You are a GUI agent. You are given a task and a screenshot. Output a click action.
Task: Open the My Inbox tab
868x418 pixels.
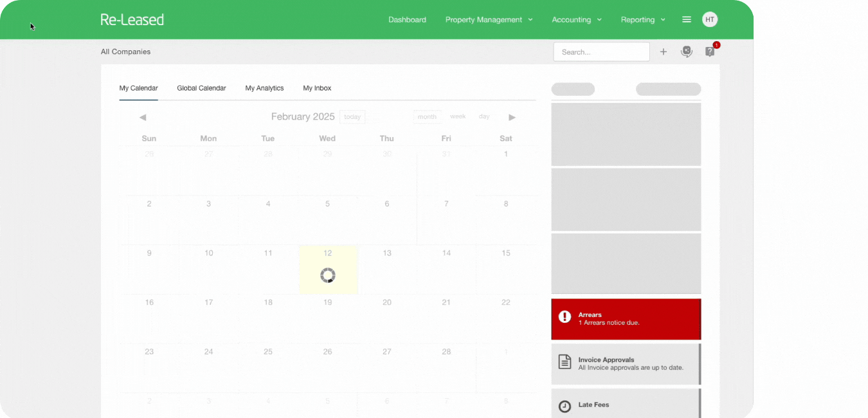pyautogui.click(x=317, y=88)
